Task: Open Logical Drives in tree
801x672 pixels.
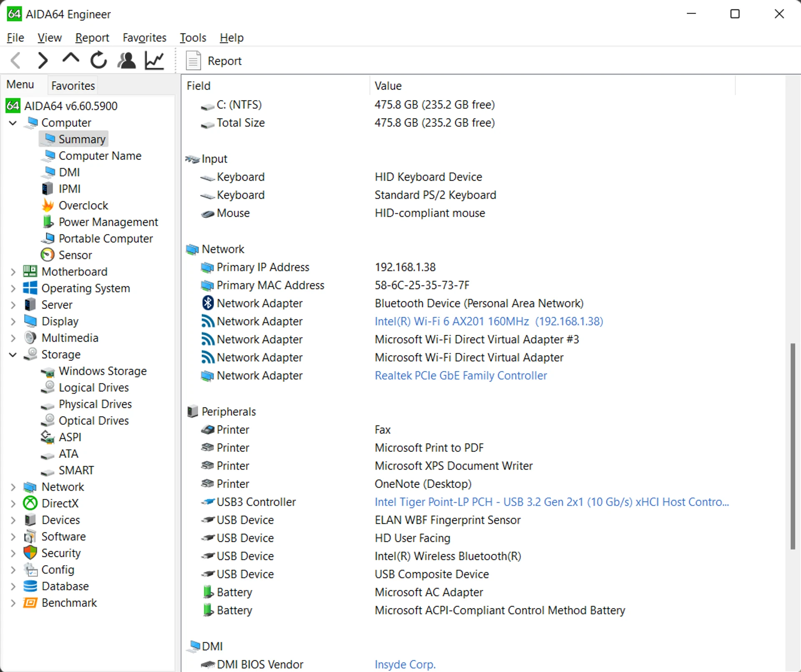Action: tap(93, 387)
